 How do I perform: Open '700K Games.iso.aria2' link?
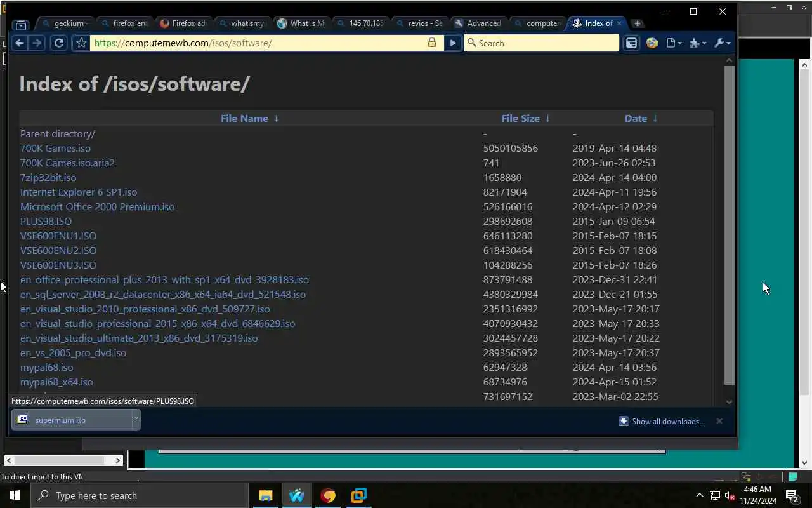coord(67,163)
